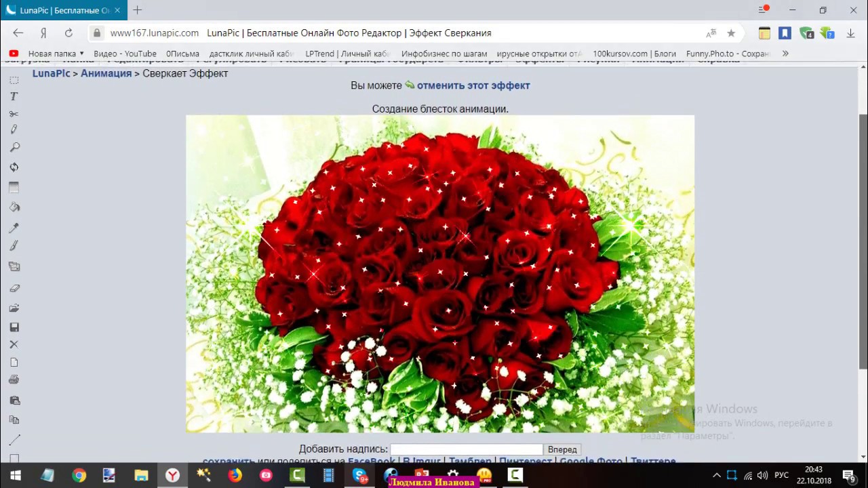Pick the paintbrush tool

[x=14, y=246]
